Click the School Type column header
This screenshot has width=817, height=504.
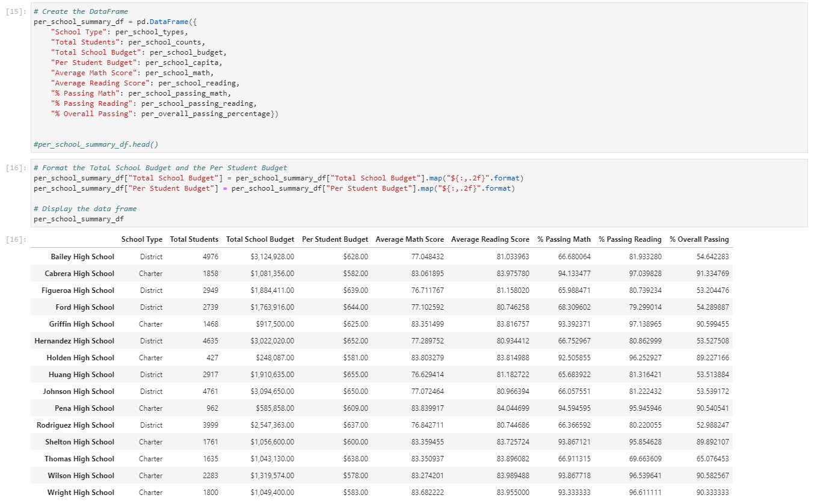coord(143,239)
